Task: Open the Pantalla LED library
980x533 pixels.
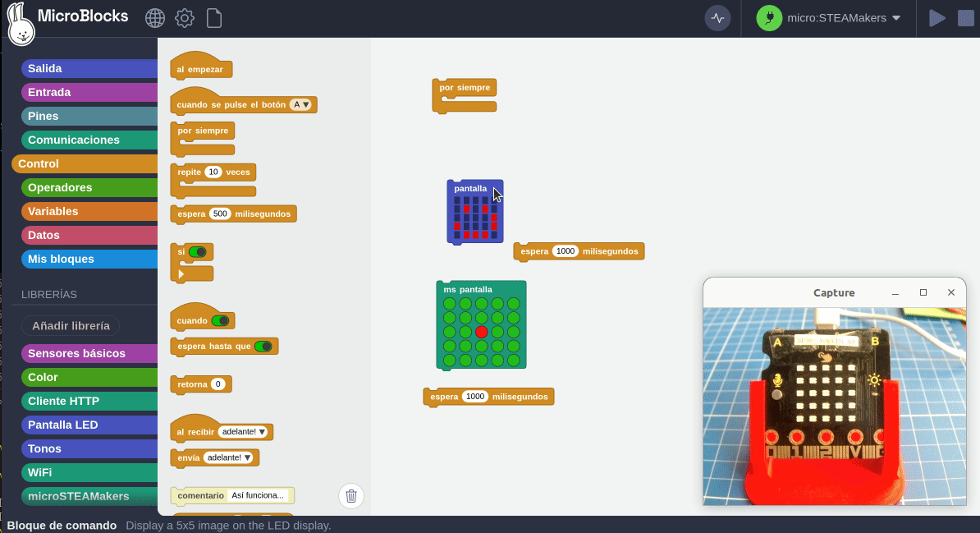Action: tap(89, 424)
